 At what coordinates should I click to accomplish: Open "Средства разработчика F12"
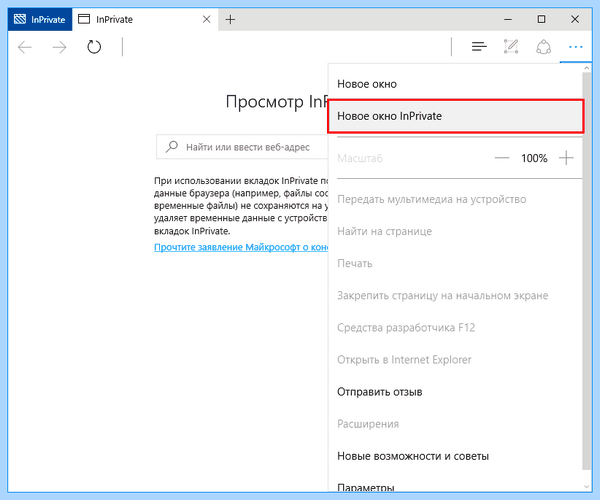pyautogui.click(x=455, y=328)
